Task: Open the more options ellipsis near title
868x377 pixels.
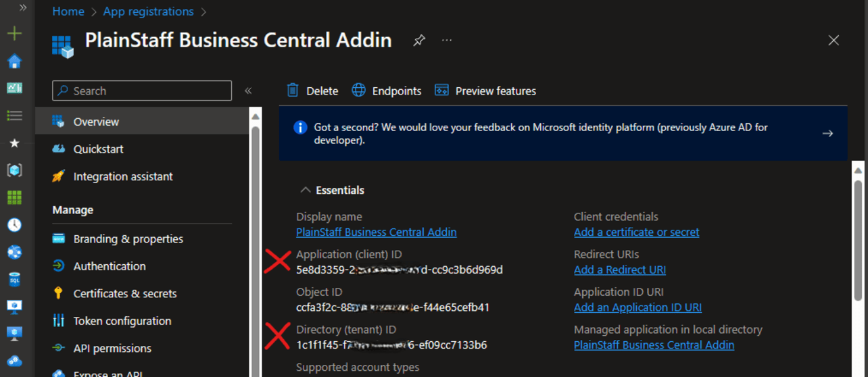Action: [447, 41]
